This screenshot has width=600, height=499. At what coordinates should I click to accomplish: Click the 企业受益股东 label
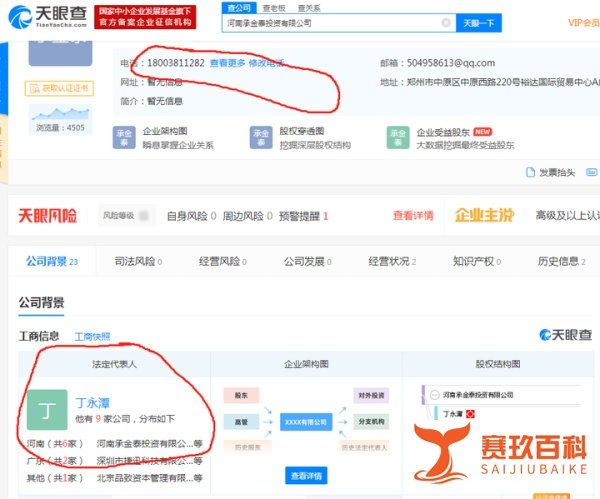(x=443, y=132)
